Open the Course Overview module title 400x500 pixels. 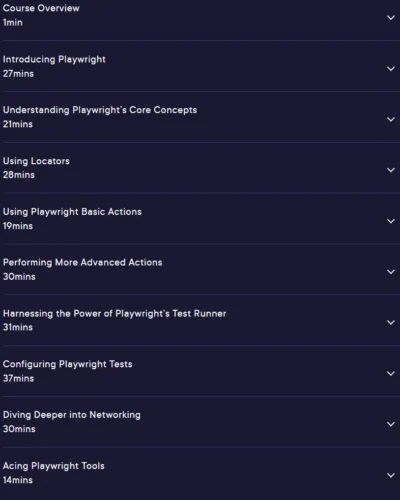click(41, 8)
